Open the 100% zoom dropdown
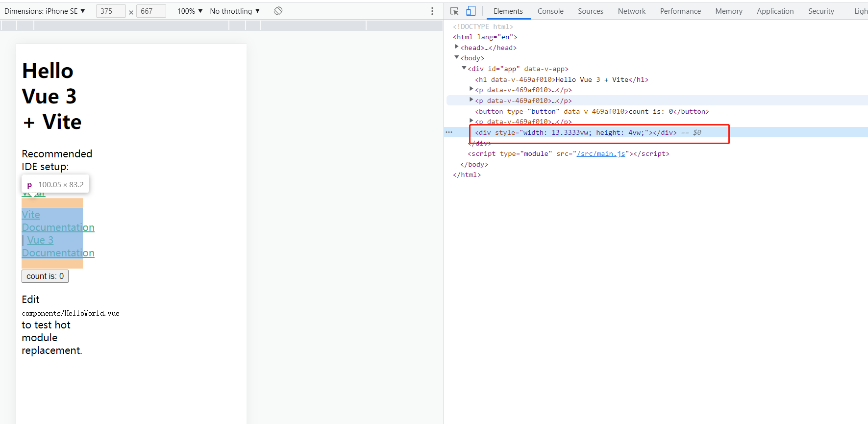Image resolution: width=868 pixels, height=424 pixels. 190,11
